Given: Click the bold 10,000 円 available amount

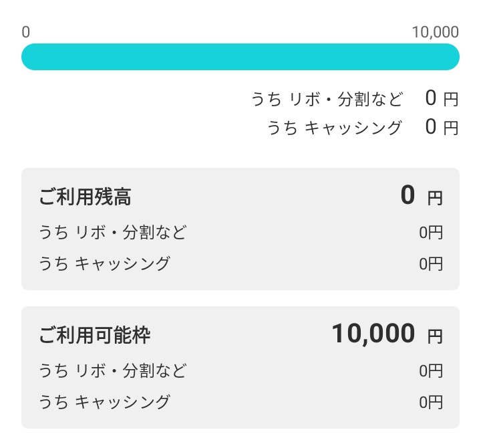Looking at the screenshot, I should [x=387, y=334].
